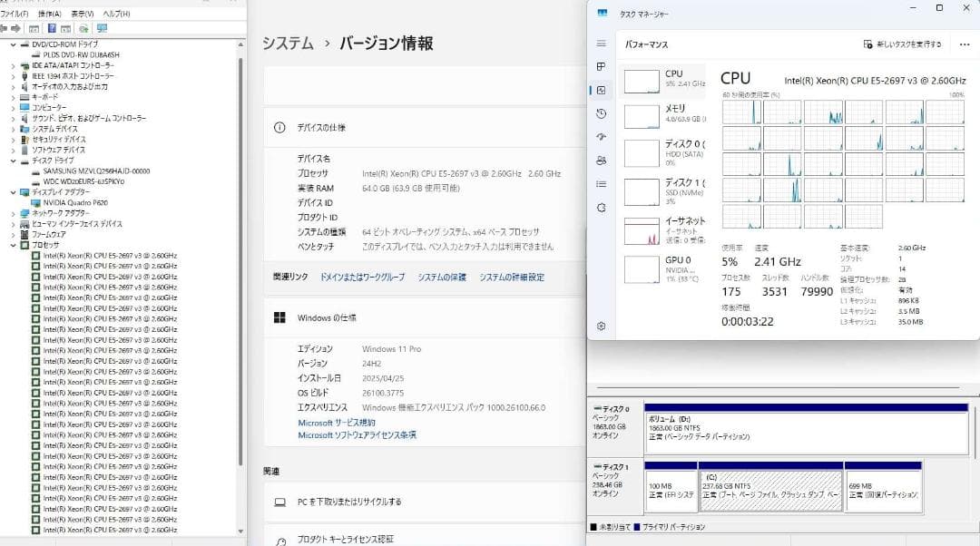Click the back arrow in Device Manager toolbar
Screen dimensions: 980x546
pos(5,28)
